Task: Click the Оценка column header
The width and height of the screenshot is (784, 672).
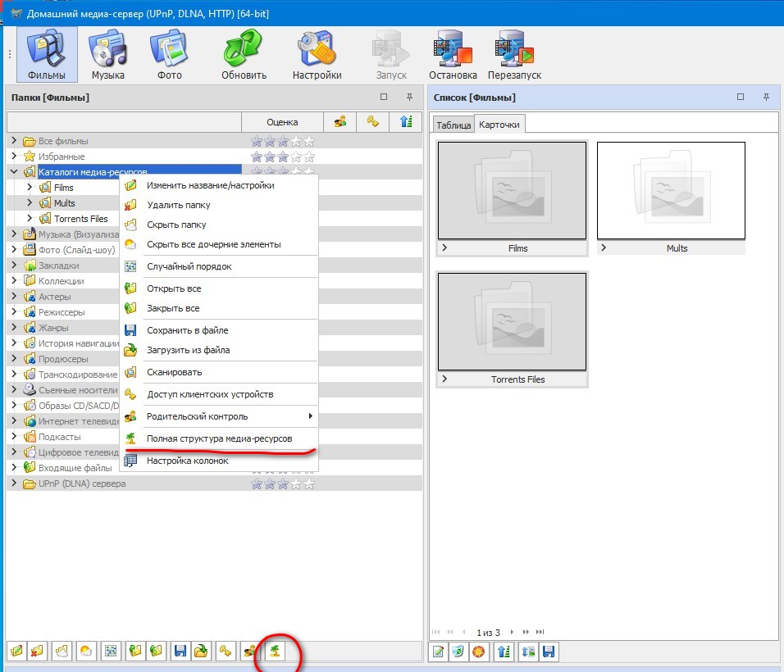Action: coord(282,122)
